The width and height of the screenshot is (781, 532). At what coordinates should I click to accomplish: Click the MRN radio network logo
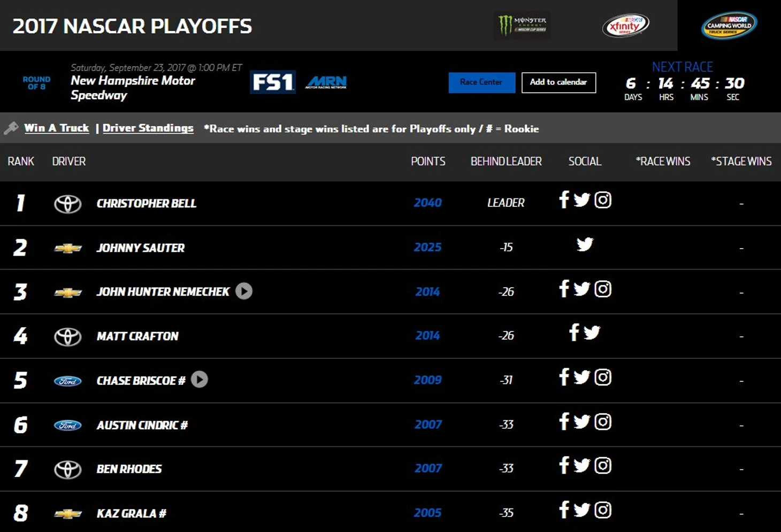(326, 82)
